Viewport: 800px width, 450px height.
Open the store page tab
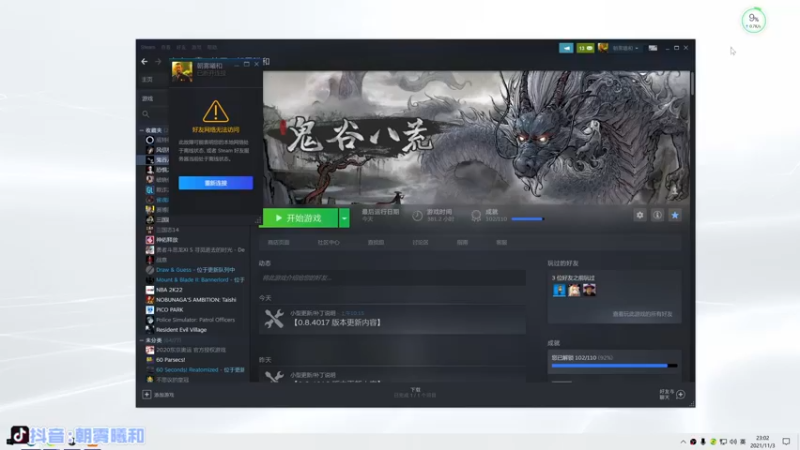point(279,243)
